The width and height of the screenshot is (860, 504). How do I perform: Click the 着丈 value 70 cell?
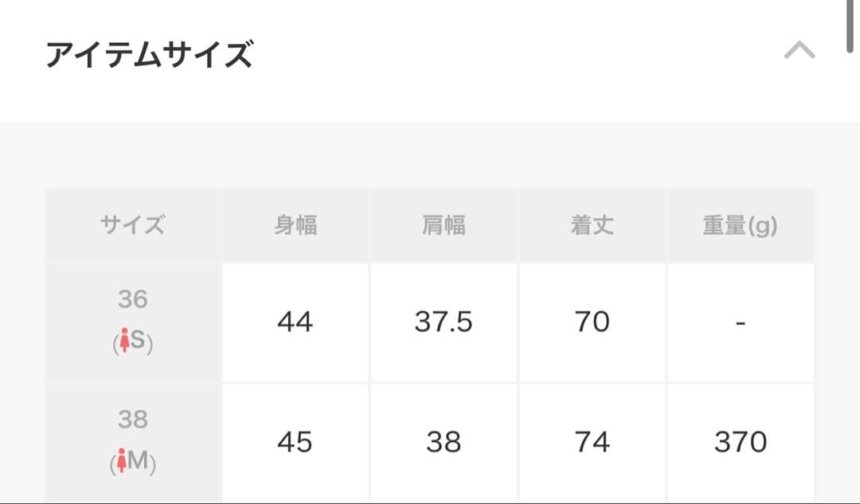[592, 322]
